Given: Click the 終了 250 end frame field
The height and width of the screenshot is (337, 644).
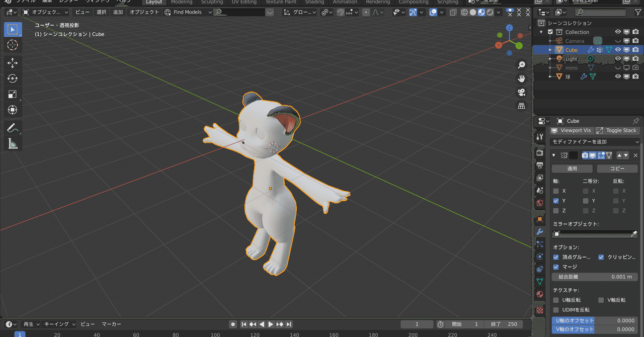Looking at the screenshot, I should tap(504, 324).
